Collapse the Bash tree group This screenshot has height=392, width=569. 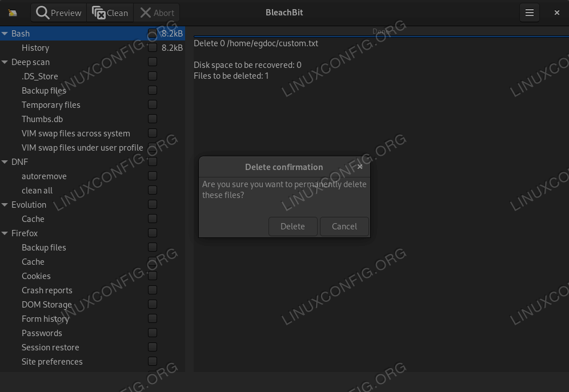point(5,33)
